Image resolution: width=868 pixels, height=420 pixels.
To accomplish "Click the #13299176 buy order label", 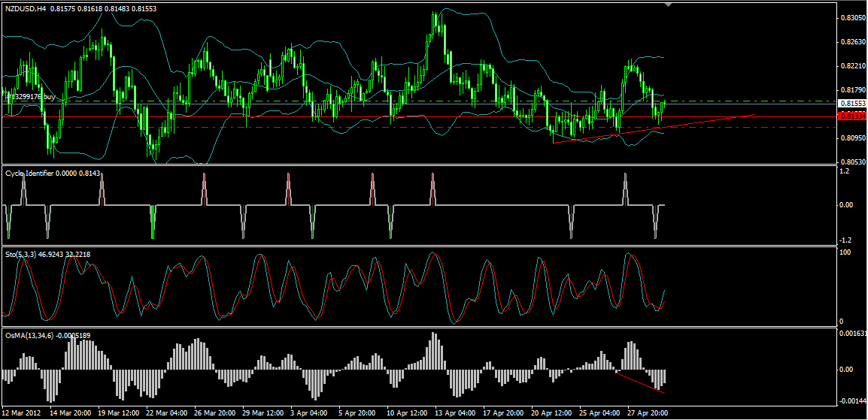I will [32, 96].
